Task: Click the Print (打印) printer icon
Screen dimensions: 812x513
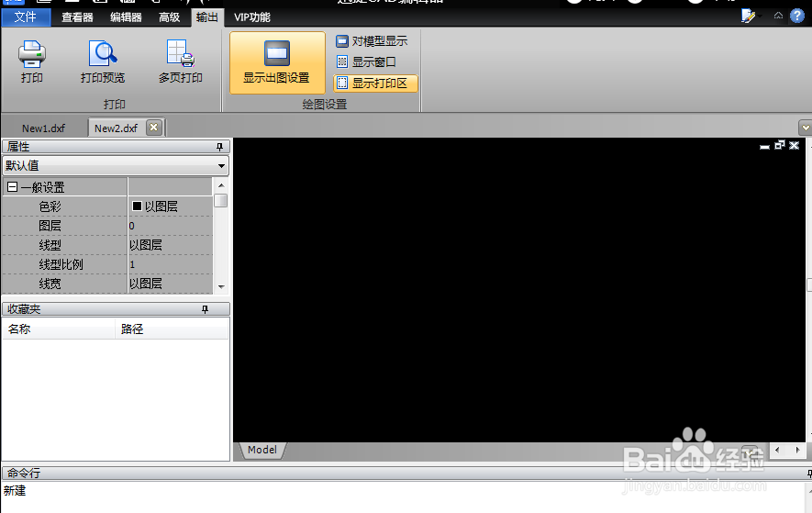Action: [31, 54]
